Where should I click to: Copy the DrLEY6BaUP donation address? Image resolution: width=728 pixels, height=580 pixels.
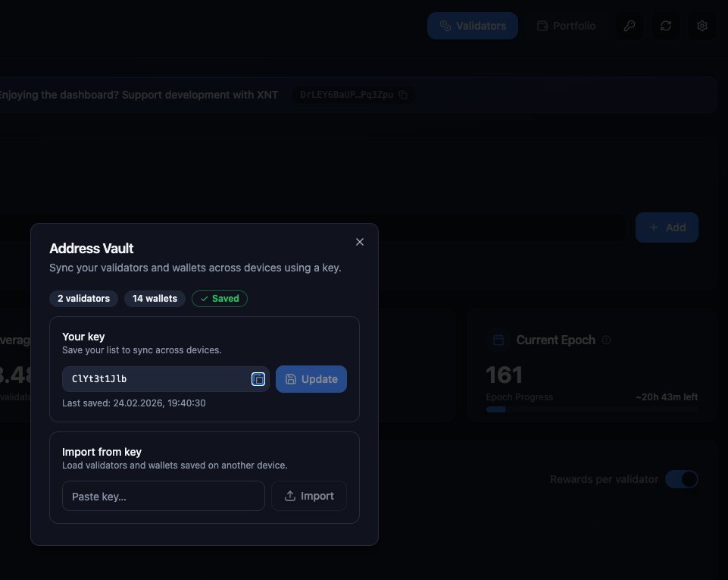click(x=404, y=95)
